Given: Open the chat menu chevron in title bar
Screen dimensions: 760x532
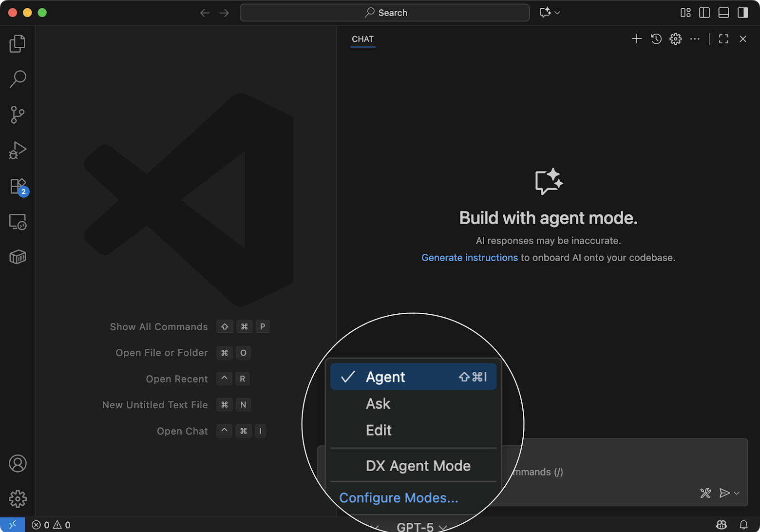Looking at the screenshot, I should [558, 13].
